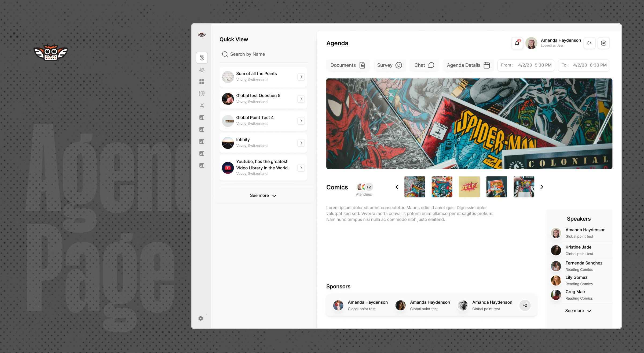Viewport: 644px width, 353px height.
Task: Open the heart book sidebar icon
Action: 202,106
